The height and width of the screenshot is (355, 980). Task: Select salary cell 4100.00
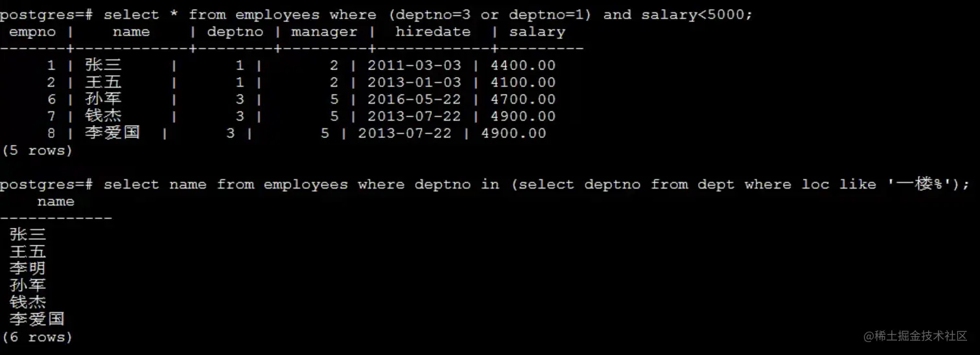[x=523, y=82]
